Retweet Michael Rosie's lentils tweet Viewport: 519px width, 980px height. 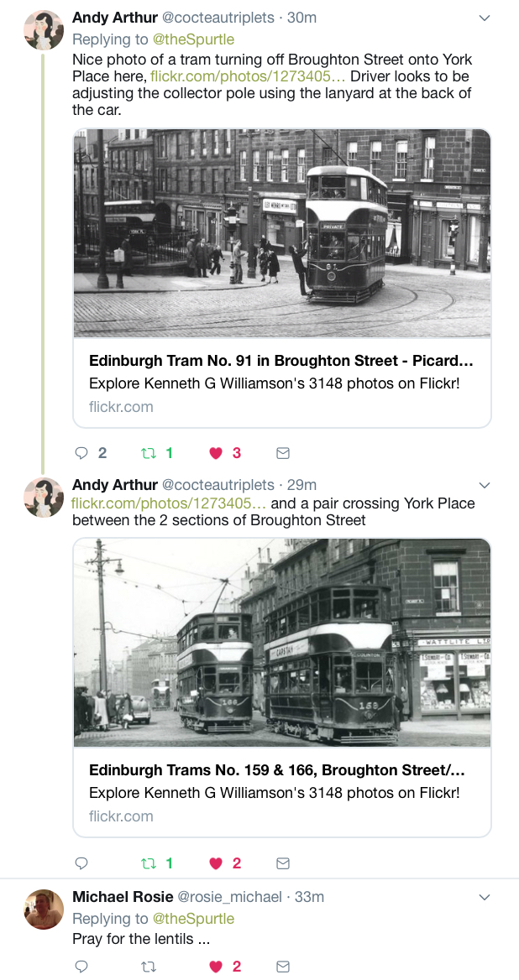149,967
